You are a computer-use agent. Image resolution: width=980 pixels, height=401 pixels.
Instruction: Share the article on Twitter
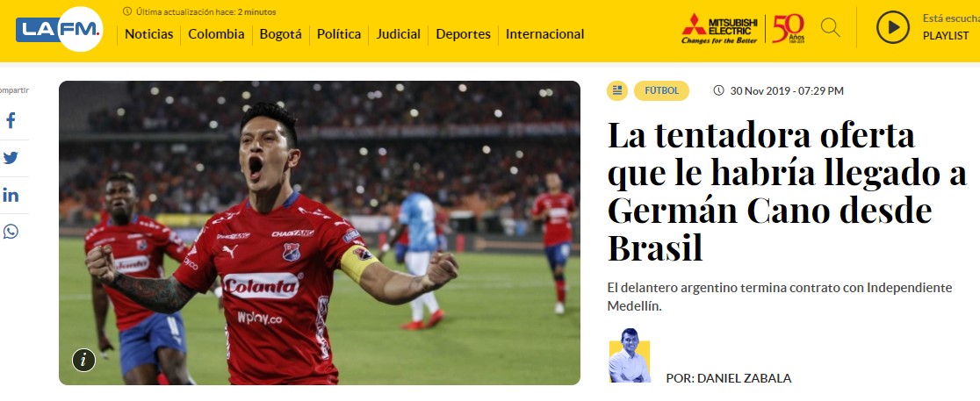click(x=11, y=158)
